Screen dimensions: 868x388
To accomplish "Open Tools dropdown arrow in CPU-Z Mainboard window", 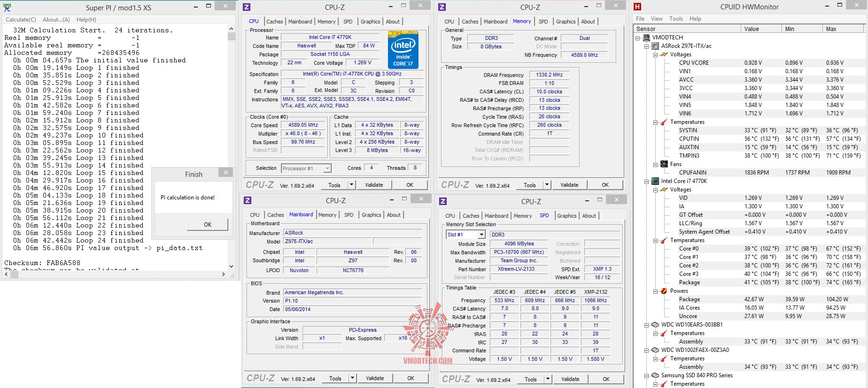I will 352,378.
